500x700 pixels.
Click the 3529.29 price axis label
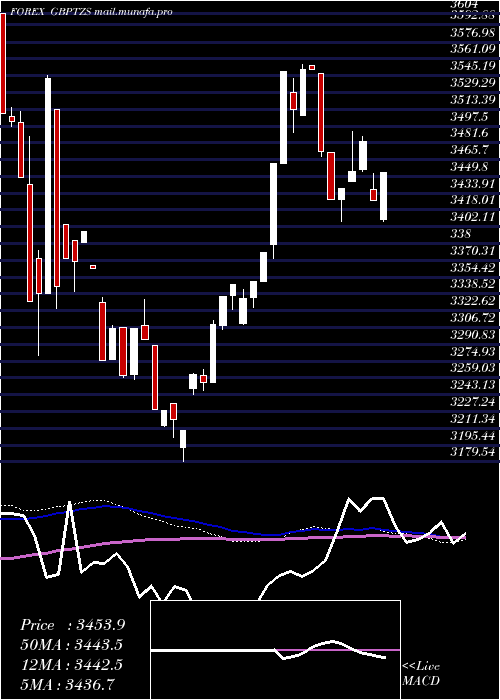[473, 83]
